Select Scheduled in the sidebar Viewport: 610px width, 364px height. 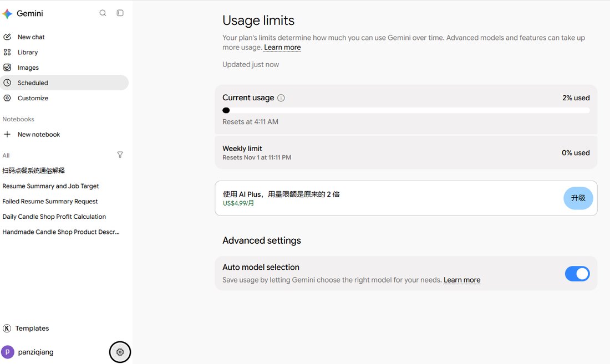[x=64, y=83]
